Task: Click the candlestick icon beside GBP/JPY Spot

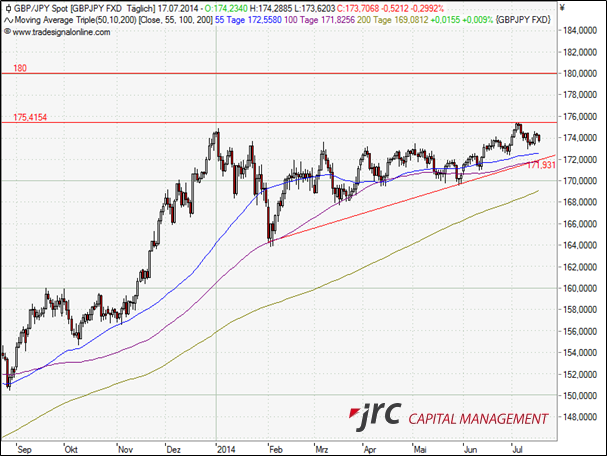Action: tap(8, 8)
